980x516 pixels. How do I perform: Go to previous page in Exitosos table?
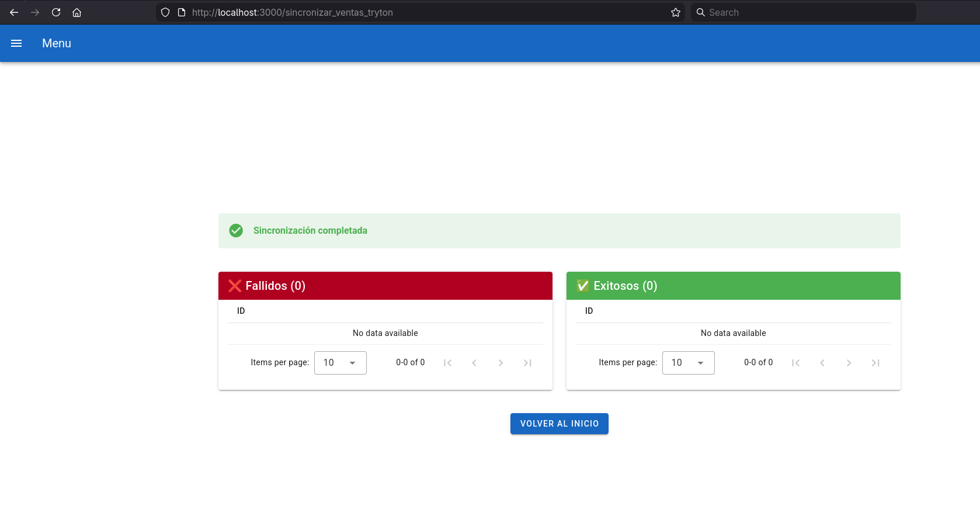pos(822,363)
